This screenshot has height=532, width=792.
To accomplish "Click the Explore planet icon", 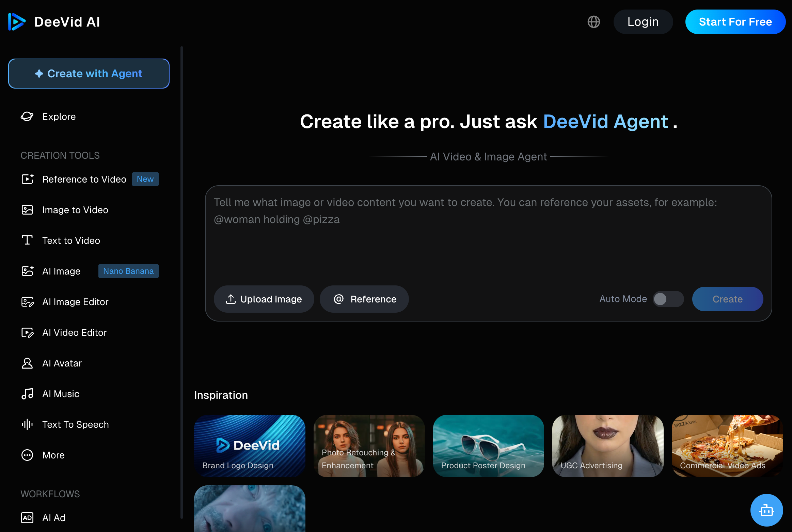I will point(27,116).
